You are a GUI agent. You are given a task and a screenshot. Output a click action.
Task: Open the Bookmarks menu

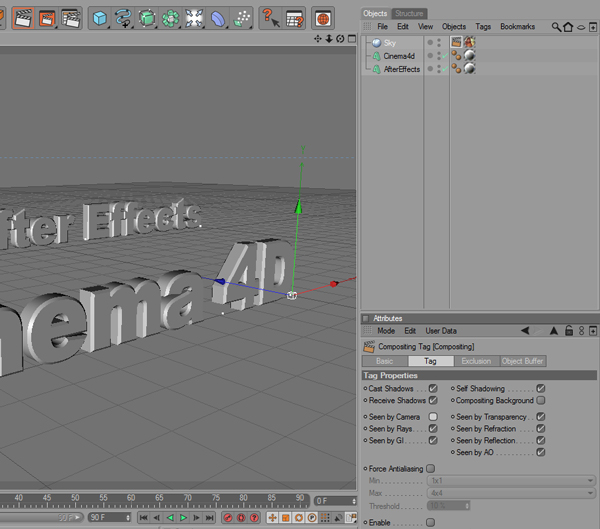517,26
